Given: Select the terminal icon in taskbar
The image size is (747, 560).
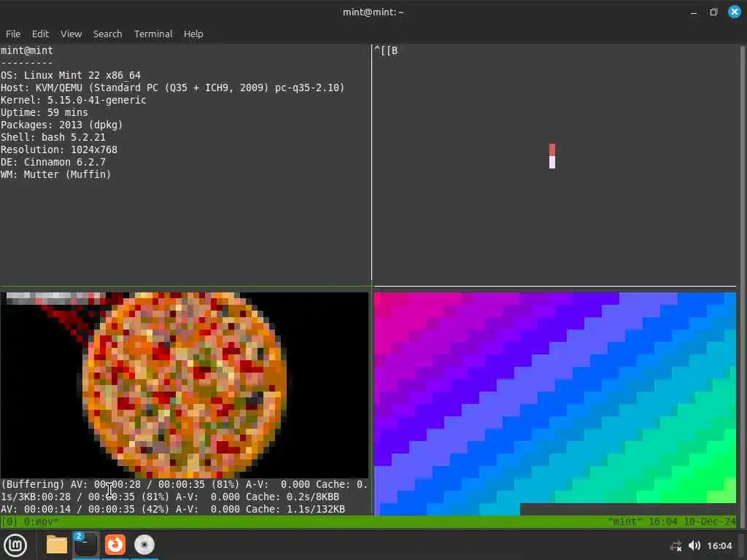Looking at the screenshot, I should tap(86, 545).
